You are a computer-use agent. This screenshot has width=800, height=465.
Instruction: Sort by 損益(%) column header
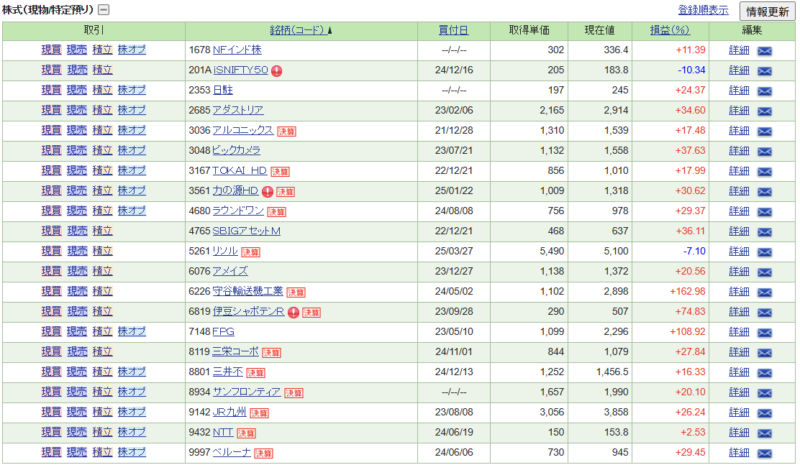pos(670,31)
